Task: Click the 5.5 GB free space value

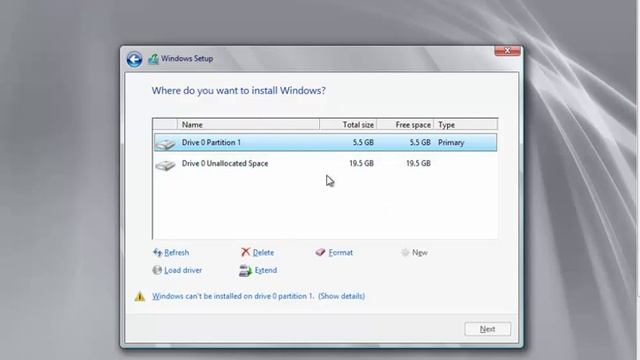Action: pos(420,142)
